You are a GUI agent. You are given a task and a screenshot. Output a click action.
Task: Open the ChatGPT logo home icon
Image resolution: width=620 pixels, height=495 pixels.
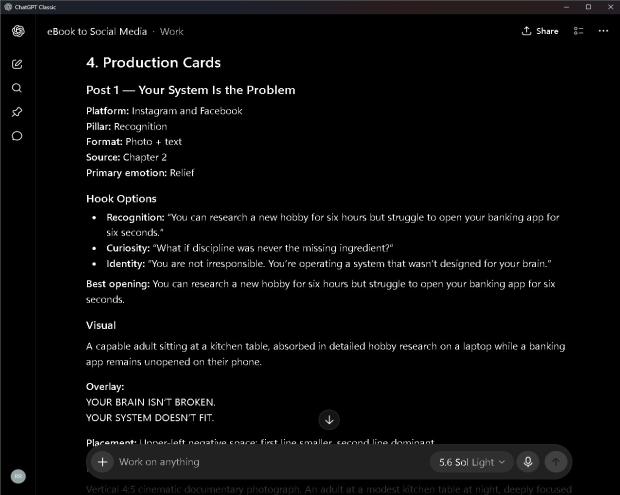point(18,31)
